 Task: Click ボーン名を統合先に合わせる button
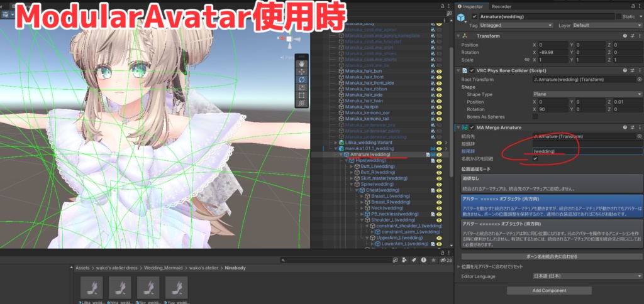552,257
